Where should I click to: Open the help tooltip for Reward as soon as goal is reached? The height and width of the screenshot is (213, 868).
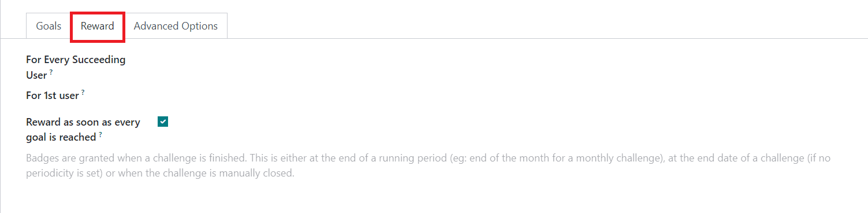pyautogui.click(x=100, y=134)
